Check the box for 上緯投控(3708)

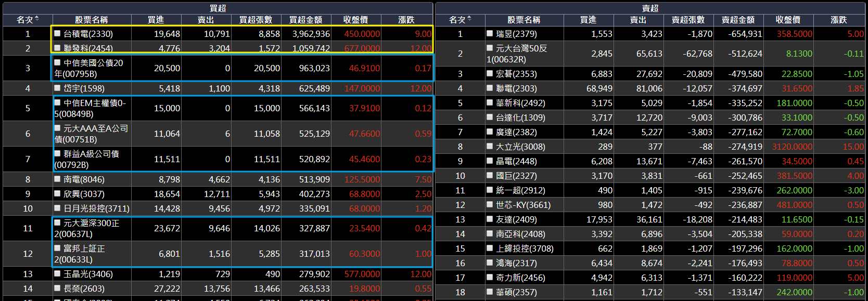click(x=490, y=248)
